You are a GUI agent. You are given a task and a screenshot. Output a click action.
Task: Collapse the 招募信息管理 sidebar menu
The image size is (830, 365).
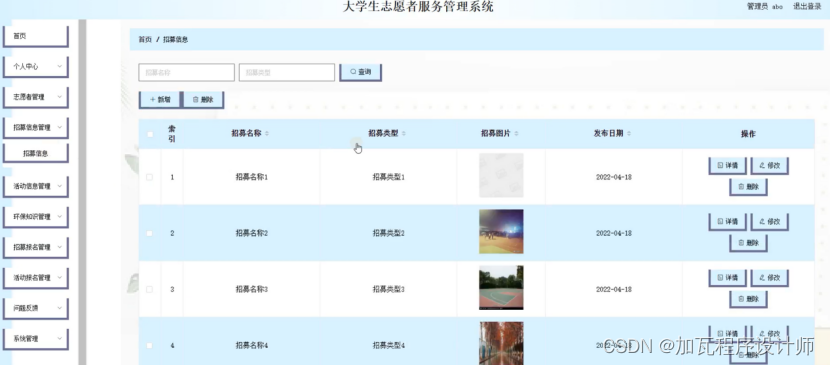coord(35,127)
